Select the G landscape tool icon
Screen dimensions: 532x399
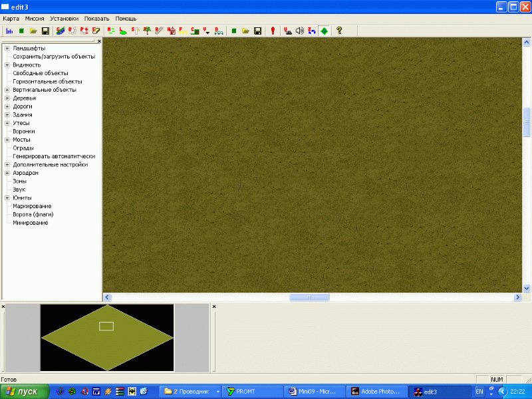61,31
